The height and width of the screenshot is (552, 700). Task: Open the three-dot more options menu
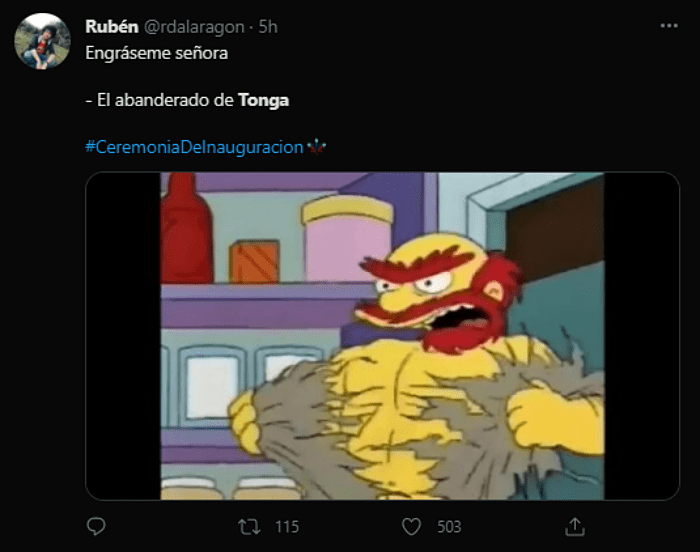tap(669, 26)
